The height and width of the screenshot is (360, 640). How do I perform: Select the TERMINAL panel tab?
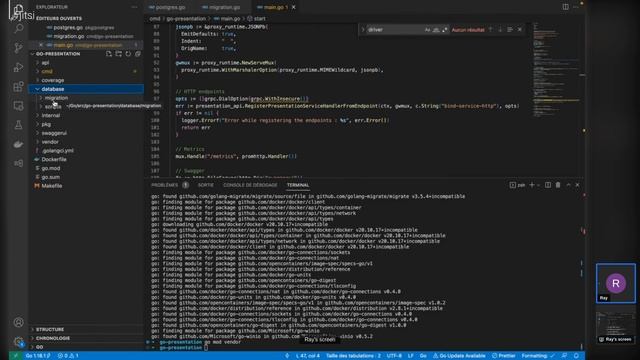click(x=298, y=185)
